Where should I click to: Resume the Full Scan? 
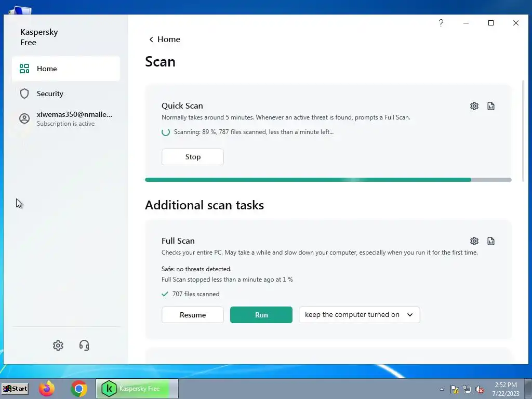(x=193, y=315)
